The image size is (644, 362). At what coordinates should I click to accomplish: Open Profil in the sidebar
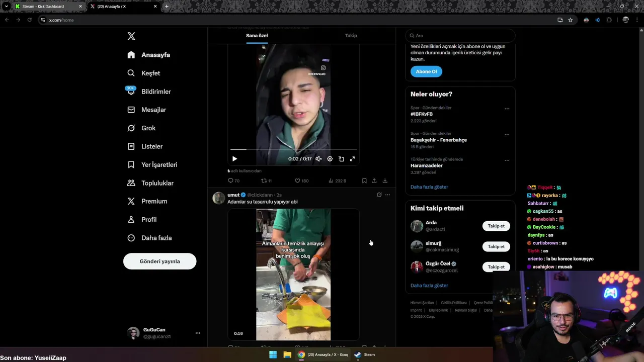142,220
